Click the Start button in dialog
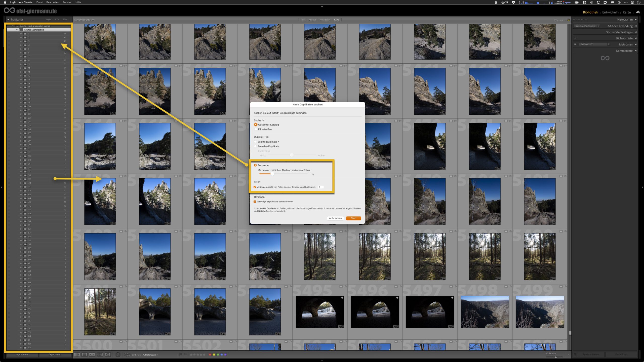 point(353,218)
